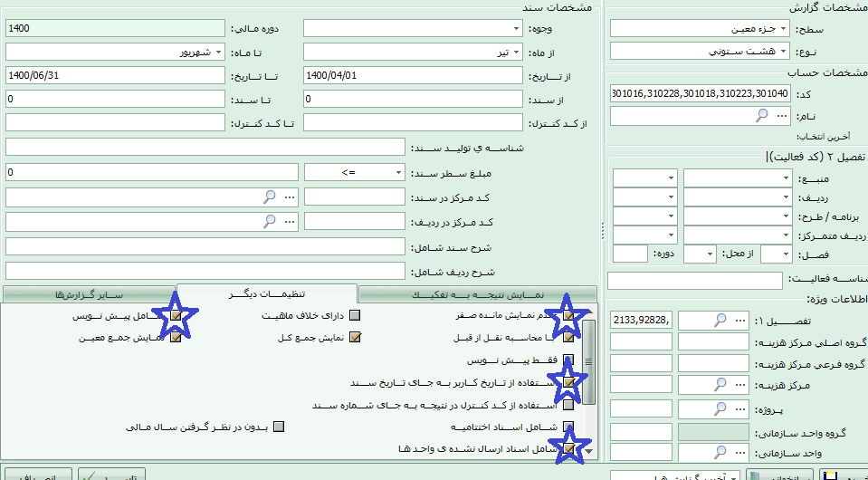Open the wider منبع dropdown
This screenshot has width=868, height=480.
(x=738, y=178)
